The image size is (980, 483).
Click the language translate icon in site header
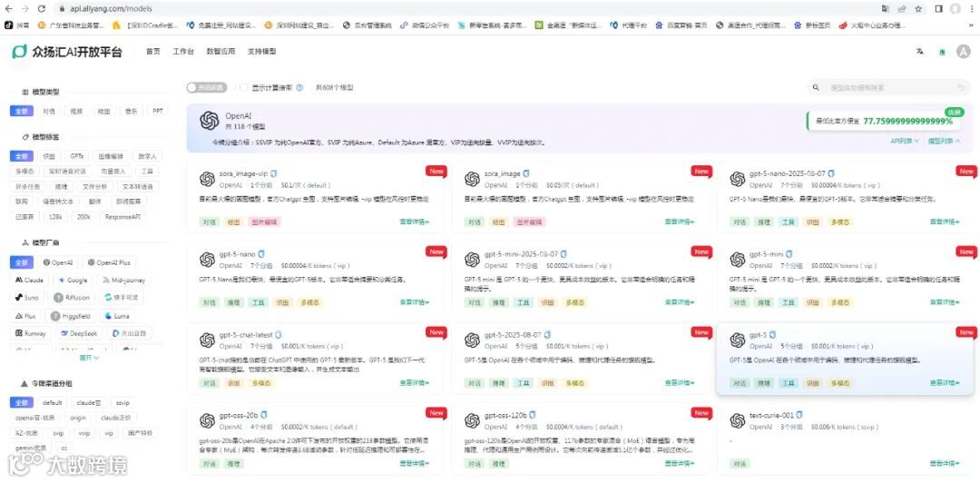(919, 52)
